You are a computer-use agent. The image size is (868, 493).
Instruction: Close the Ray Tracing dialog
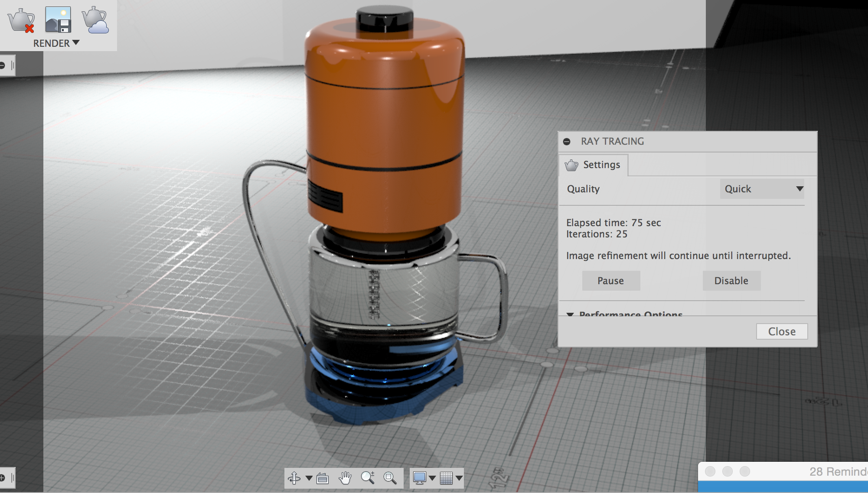tap(781, 331)
